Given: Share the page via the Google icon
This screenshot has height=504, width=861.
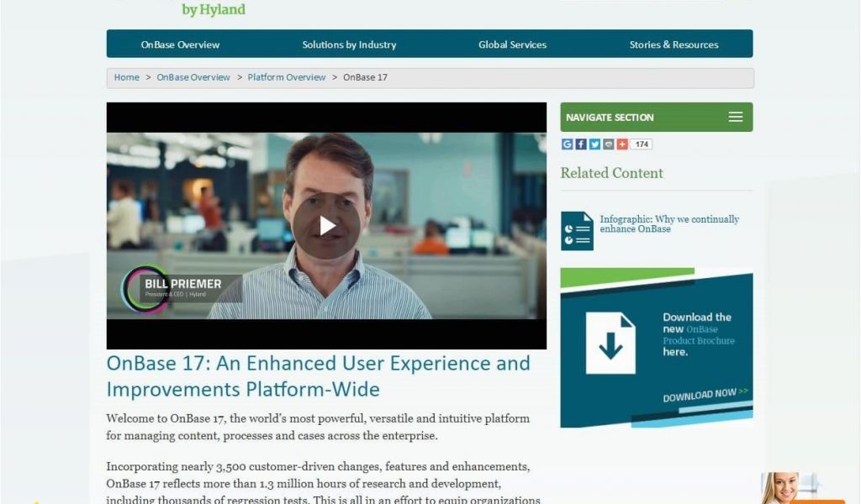Looking at the screenshot, I should click(568, 144).
